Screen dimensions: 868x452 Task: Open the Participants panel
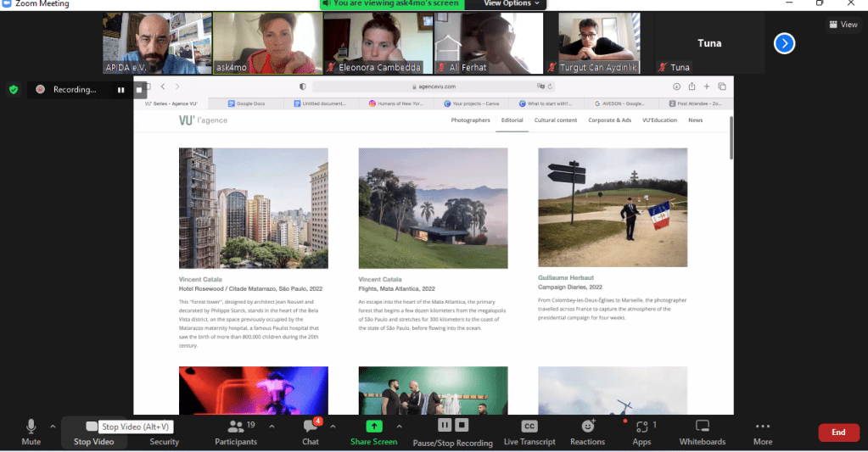236,427
